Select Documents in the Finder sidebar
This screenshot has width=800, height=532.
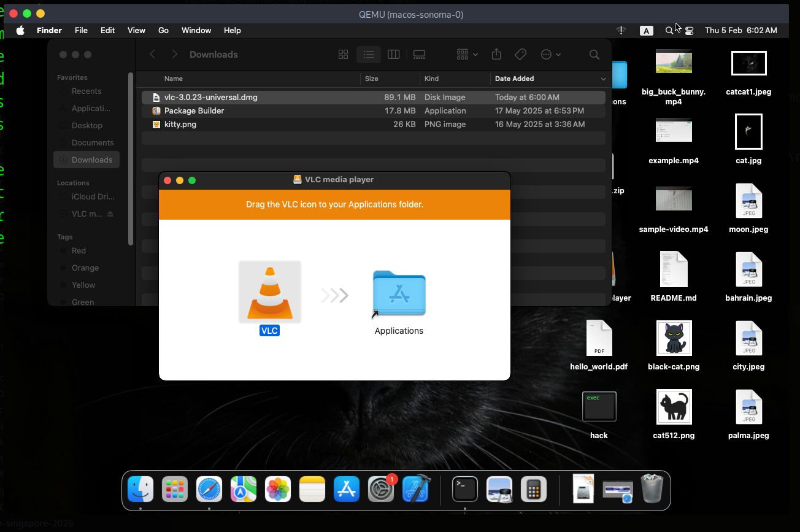[93, 142]
